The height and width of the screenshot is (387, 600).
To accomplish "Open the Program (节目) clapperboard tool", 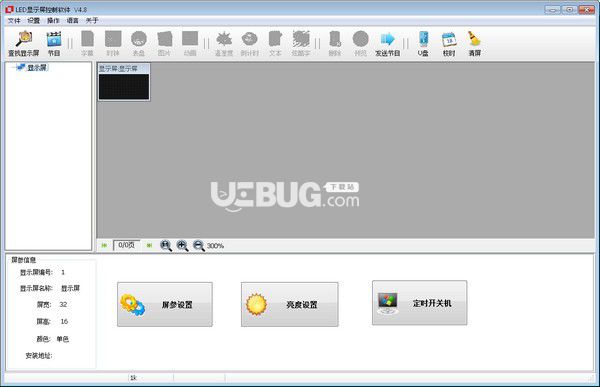I will point(54,39).
